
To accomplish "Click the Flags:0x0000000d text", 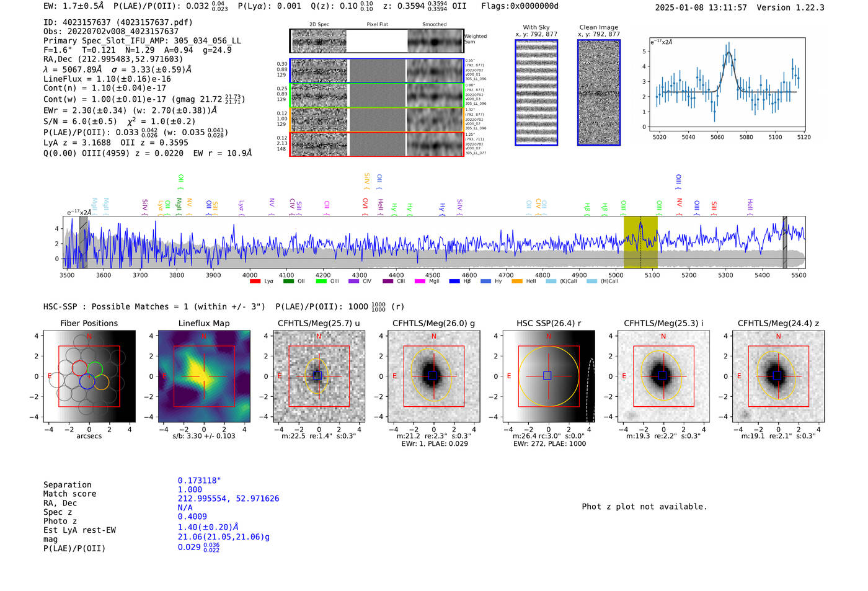I will point(520,6).
